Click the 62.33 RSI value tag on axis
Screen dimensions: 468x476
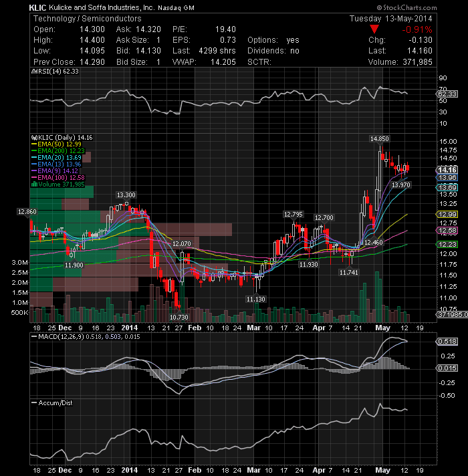tap(447, 94)
